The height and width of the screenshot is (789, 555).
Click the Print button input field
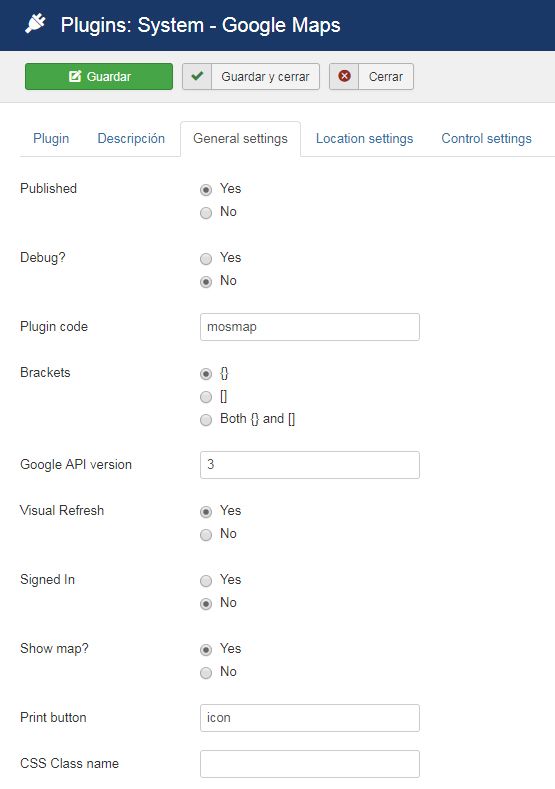pyautogui.click(x=309, y=718)
